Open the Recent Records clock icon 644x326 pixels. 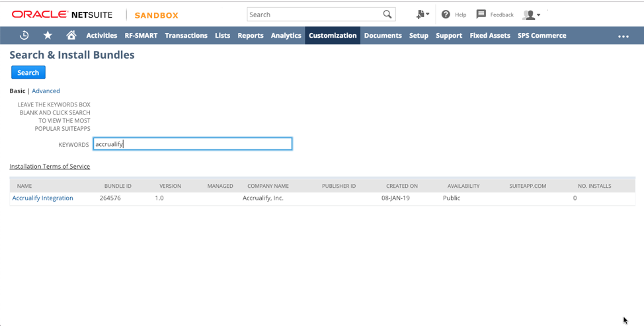coord(24,35)
